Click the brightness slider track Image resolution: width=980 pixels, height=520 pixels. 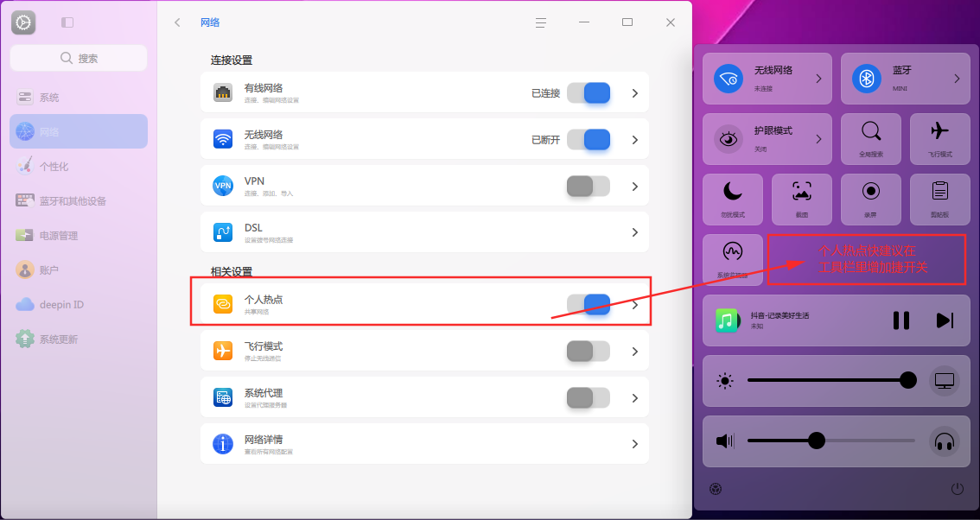[x=832, y=380]
